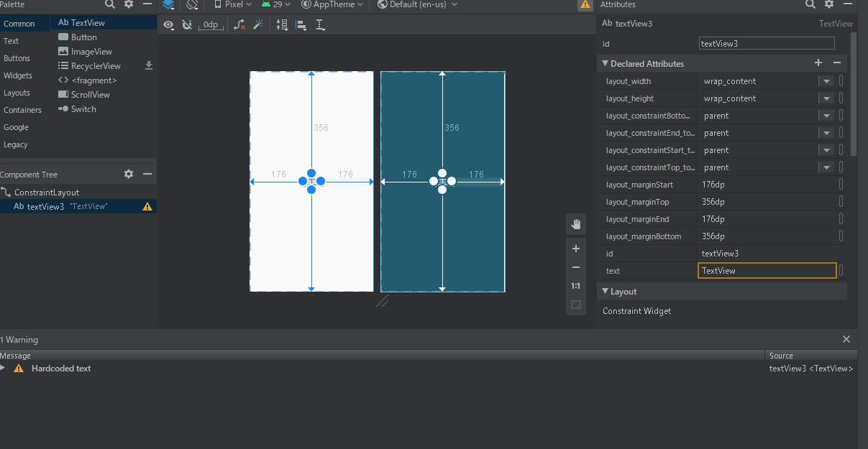Run Infer Constraints with the magic wand icon
868x449 pixels.
click(x=258, y=24)
